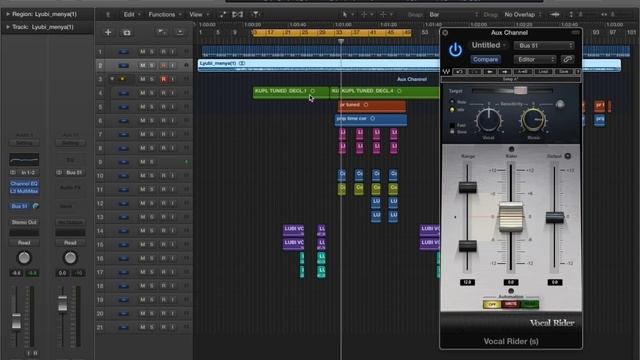The height and width of the screenshot is (360, 640).
Task: Solo track 2
Action: point(151,65)
